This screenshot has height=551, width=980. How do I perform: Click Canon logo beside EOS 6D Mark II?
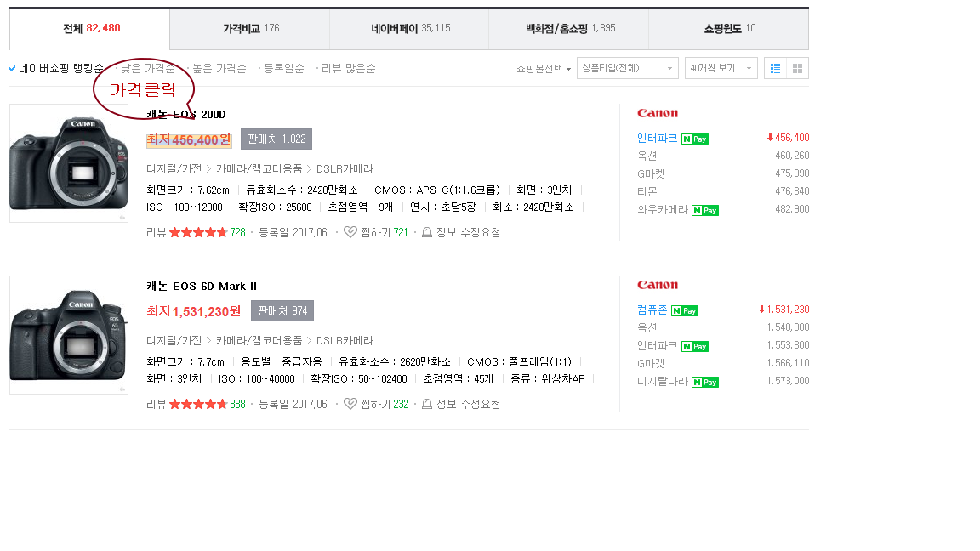coord(658,285)
